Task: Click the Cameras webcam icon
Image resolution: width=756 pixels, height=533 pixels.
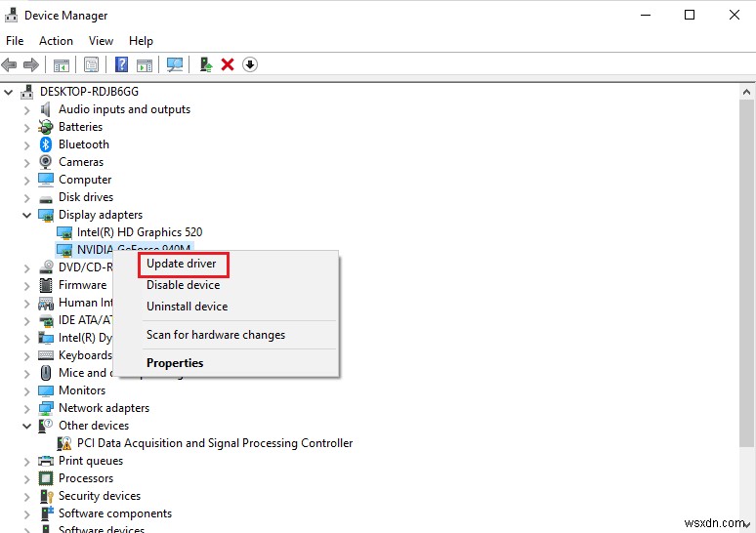Action: [46, 162]
